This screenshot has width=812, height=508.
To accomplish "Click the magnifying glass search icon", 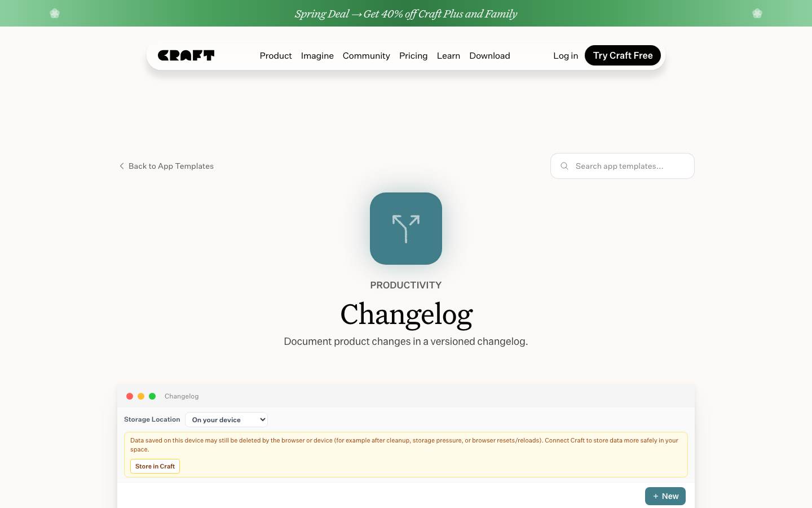I will [x=564, y=166].
